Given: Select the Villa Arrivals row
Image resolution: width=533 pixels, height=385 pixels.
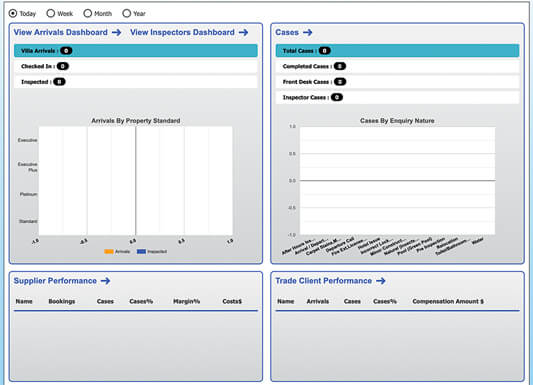Looking at the screenshot, I should 136,51.
